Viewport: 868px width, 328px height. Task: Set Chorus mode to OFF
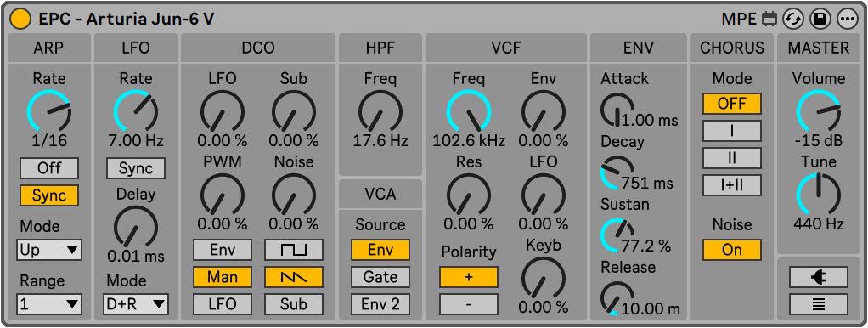coord(732,104)
